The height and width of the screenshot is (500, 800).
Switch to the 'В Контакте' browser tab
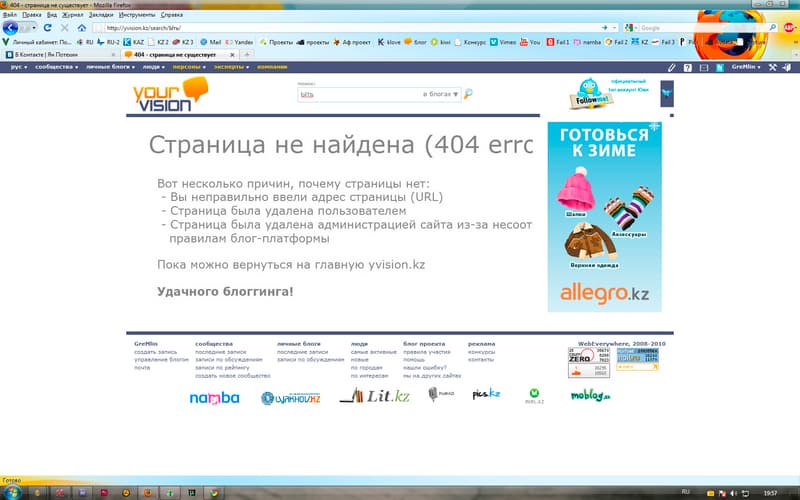coord(60,55)
